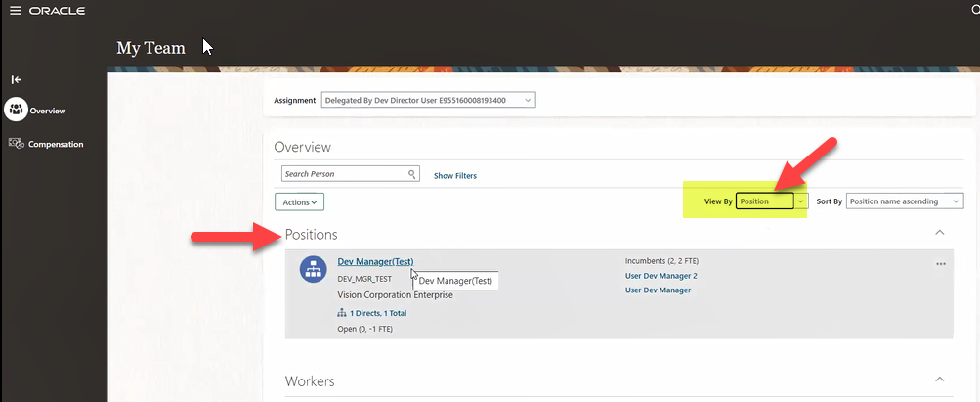The image size is (980, 402).
Task: Open the User Dev Manager 2 link
Action: tap(660, 276)
